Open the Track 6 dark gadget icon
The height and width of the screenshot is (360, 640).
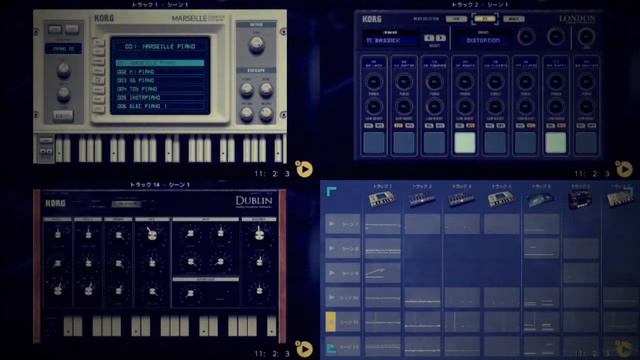coord(580,199)
